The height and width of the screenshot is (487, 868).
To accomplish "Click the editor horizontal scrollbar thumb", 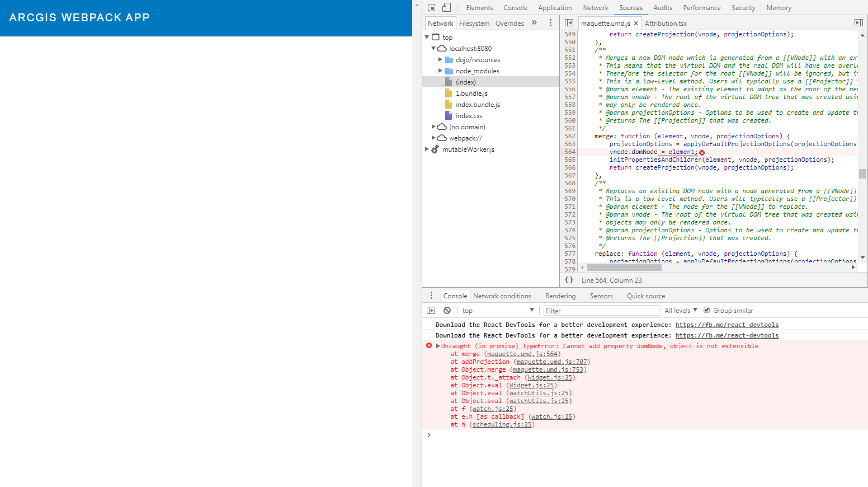I will coord(624,268).
